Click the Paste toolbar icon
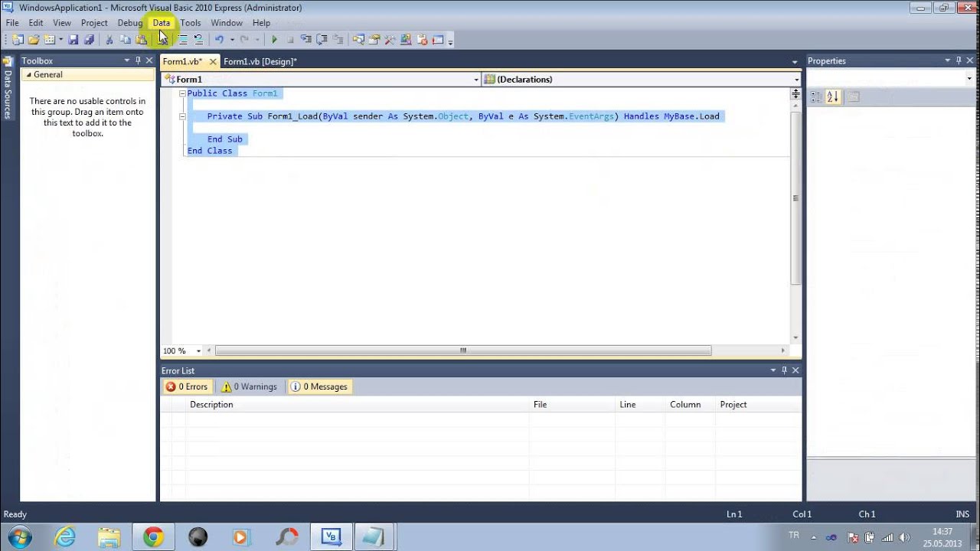The width and height of the screenshot is (980, 551). coord(141,39)
